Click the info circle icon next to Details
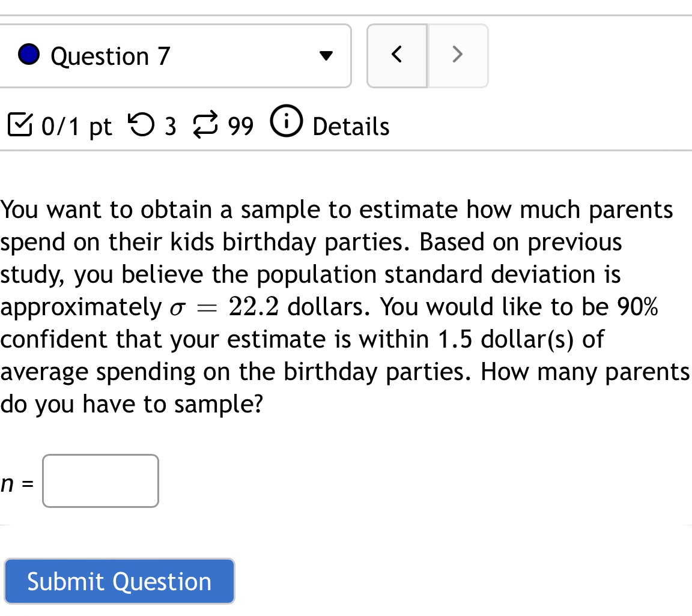This screenshot has height=616, width=692. [x=287, y=125]
